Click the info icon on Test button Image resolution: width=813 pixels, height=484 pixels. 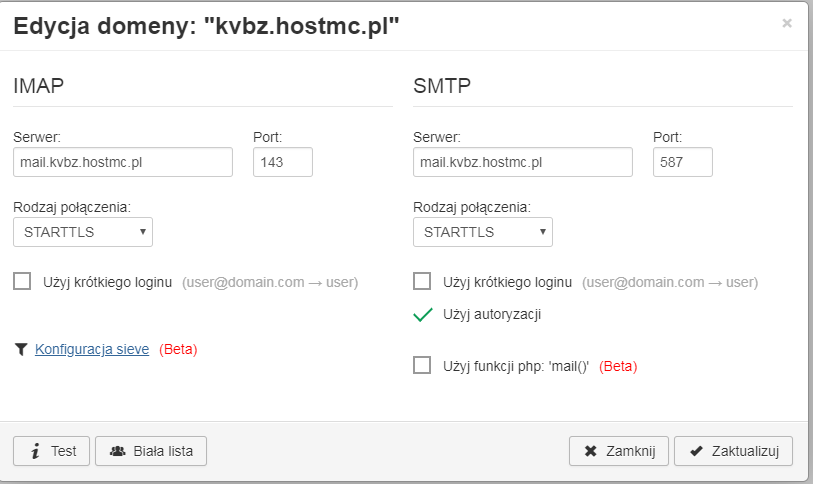coord(35,451)
